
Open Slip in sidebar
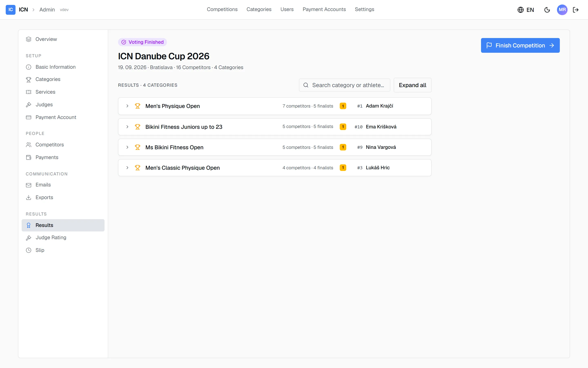tap(63, 250)
